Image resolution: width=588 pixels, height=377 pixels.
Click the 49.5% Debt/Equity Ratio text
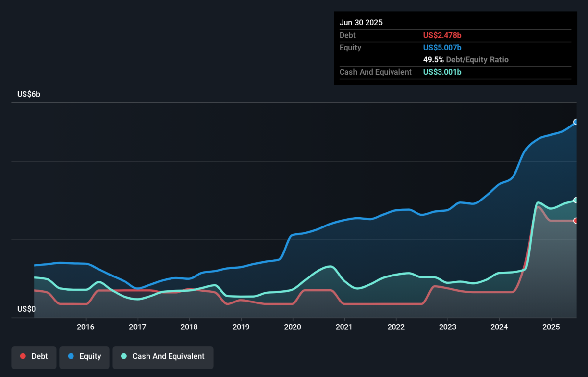pyautogui.click(x=465, y=60)
